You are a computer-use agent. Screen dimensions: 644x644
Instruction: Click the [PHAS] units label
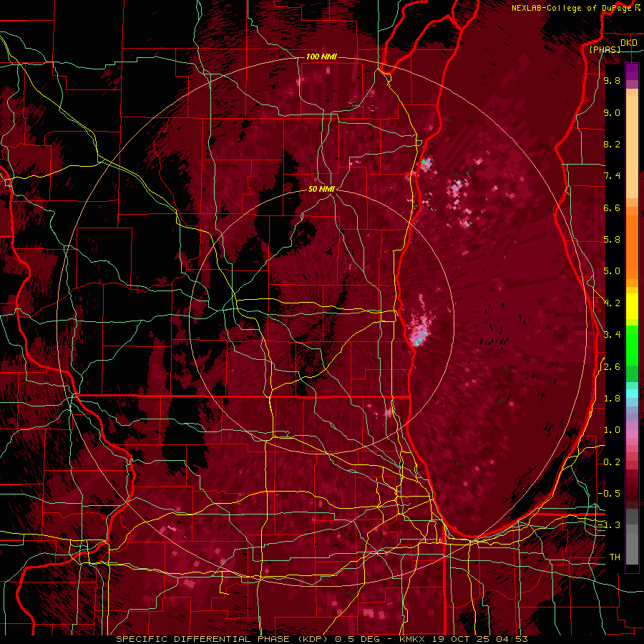605,49
